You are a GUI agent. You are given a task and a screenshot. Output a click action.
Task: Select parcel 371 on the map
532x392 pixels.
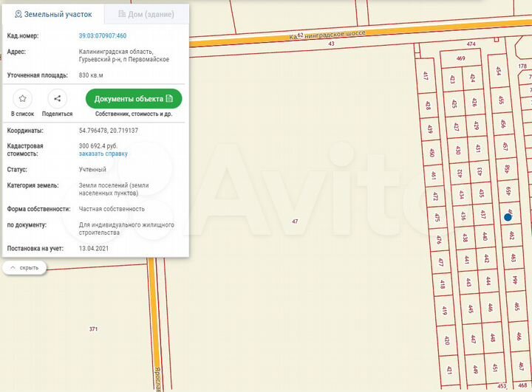click(93, 329)
